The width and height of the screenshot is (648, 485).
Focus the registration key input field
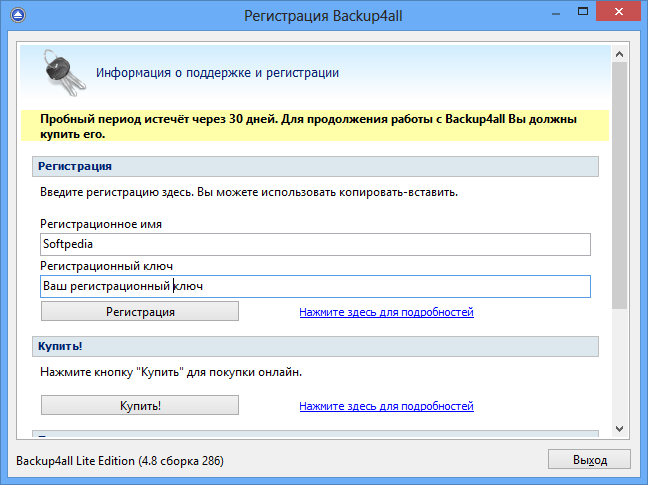[315, 287]
